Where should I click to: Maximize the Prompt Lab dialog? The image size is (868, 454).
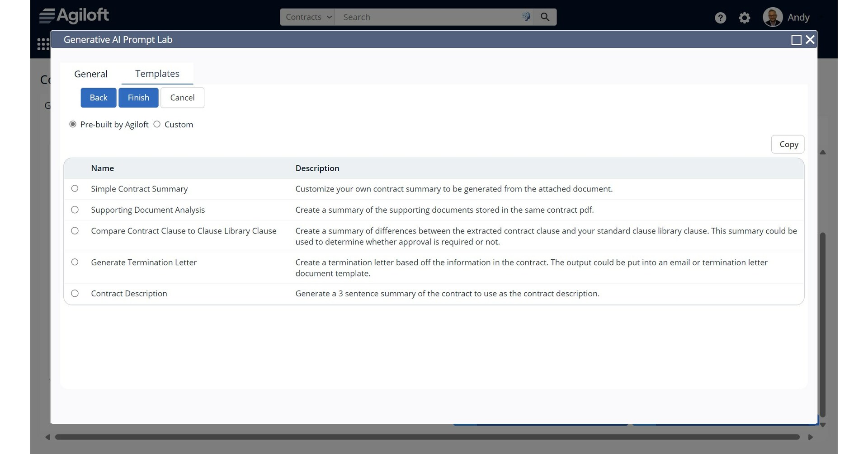[x=796, y=40]
